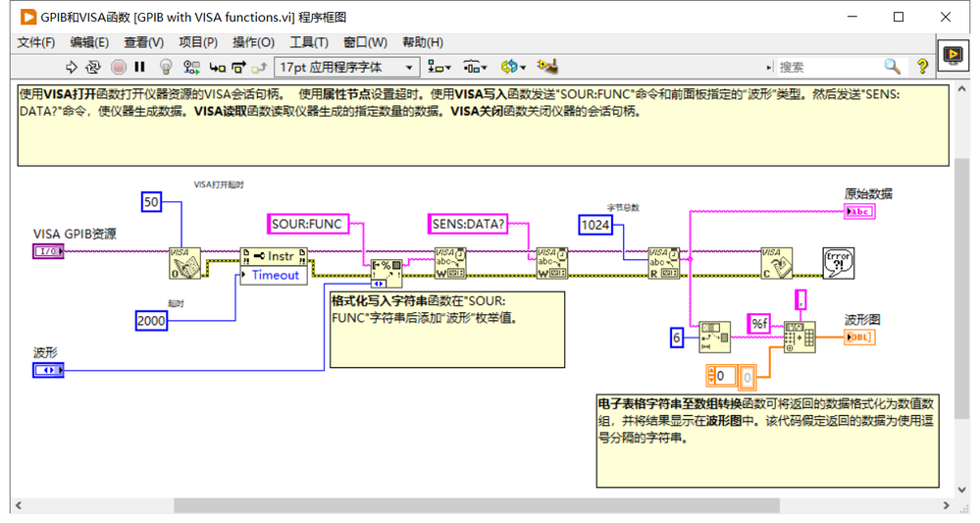The width and height of the screenshot is (980, 523).
Task: Select the VISA Open function node
Action: point(185,263)
